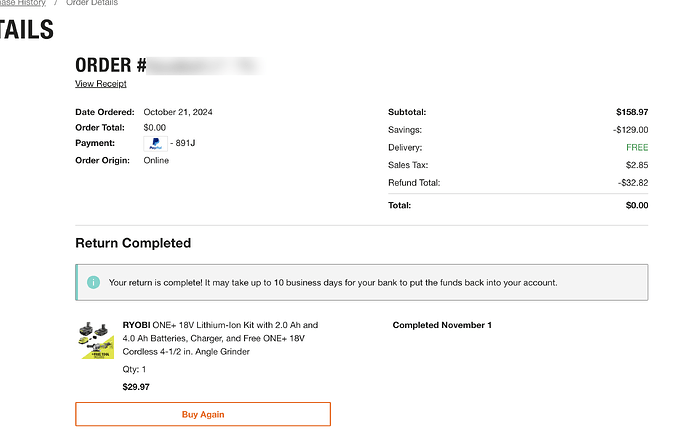Open the RYOBI ONE+ 18V Lithium-Ion Kit title
The image size is (690, 446).
[220, 338]
